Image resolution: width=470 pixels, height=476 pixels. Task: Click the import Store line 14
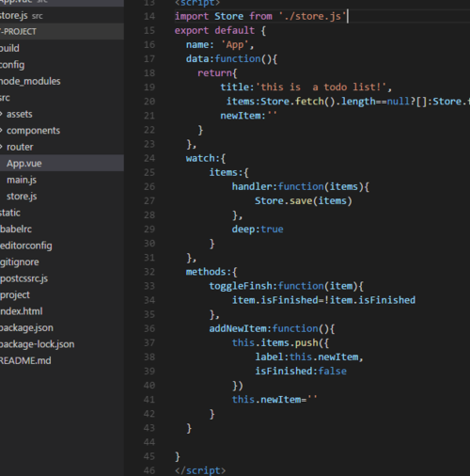pos(260,16)
